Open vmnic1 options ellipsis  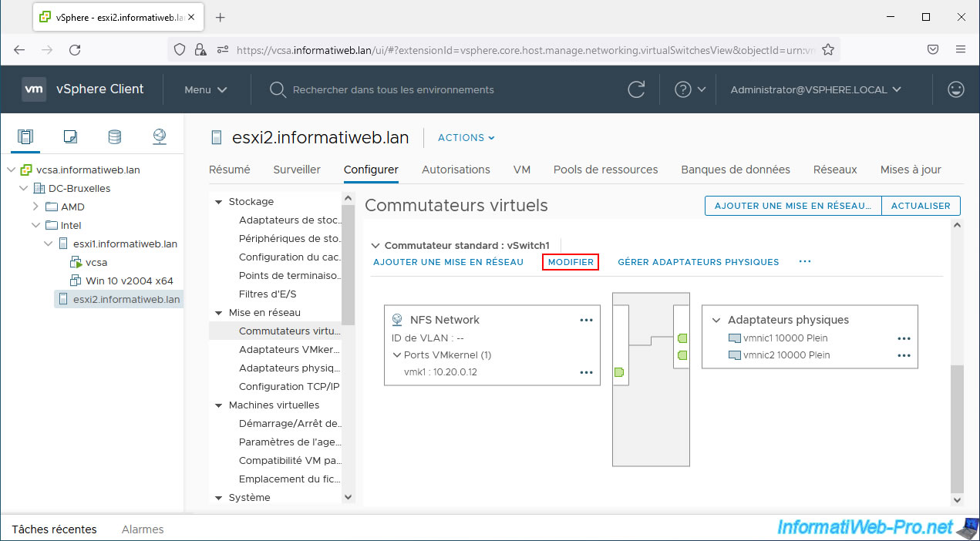point(904,338)
